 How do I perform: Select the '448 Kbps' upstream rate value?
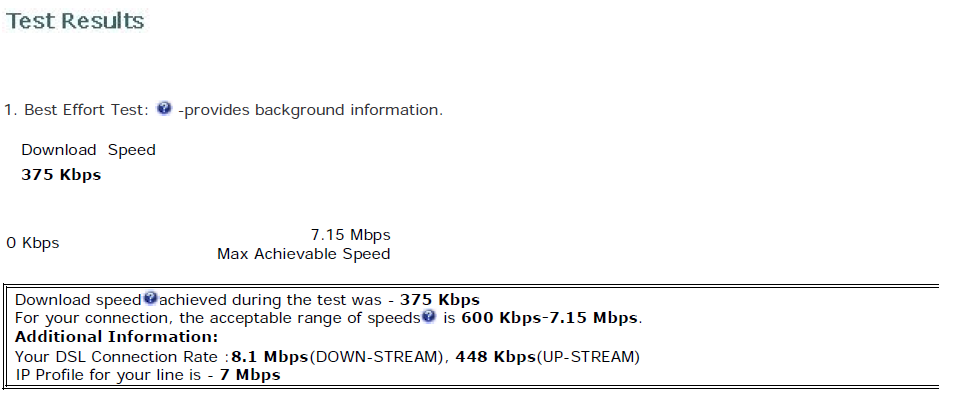(x=495, y=357)
